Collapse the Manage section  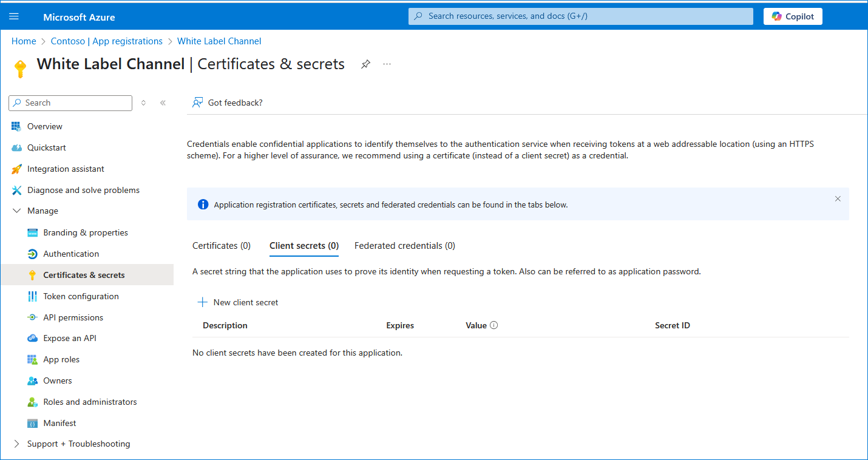click(x=16, y=211)
